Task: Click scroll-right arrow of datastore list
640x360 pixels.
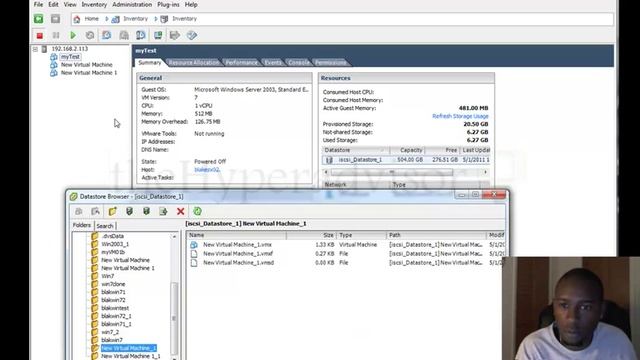Action: coord(485,172)
